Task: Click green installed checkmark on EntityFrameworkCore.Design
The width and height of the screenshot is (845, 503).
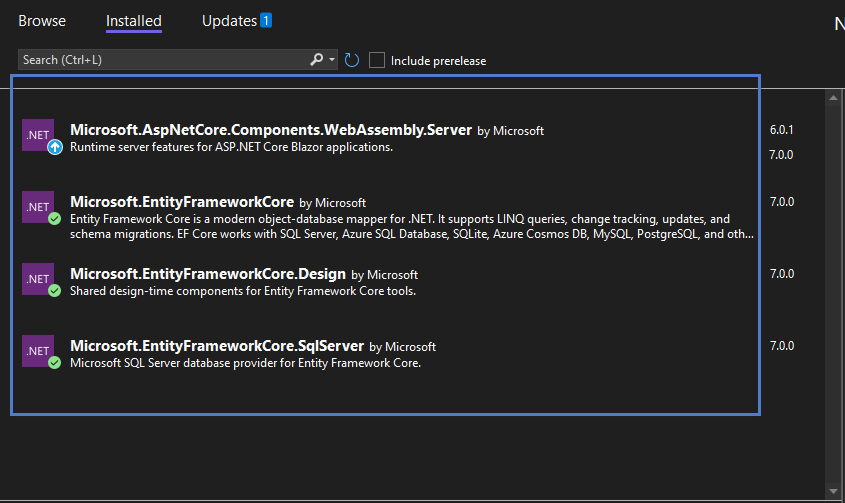Action: 54,291
